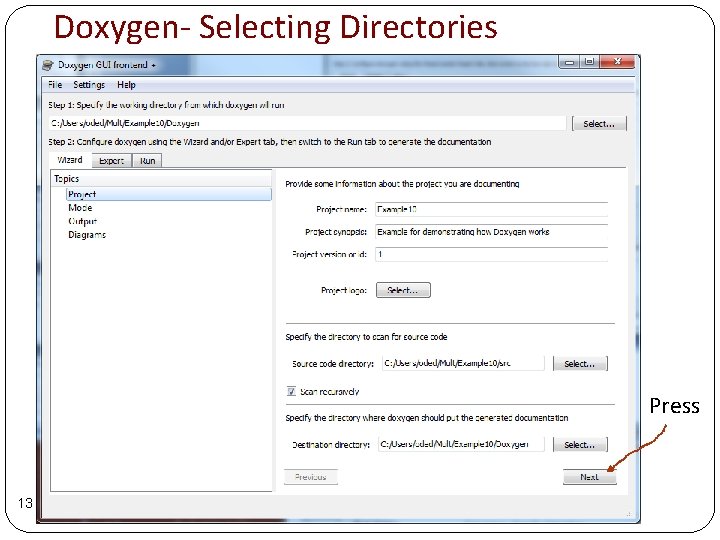Click the Destination directory field
This screenshot has height=540, width=720.
(x=461, y=444)
